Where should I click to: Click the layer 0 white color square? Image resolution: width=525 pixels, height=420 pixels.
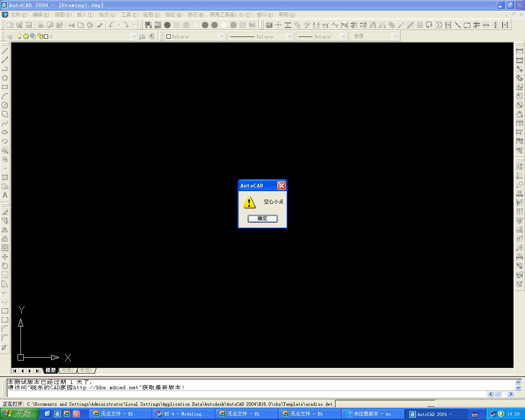tap(46, 37)
